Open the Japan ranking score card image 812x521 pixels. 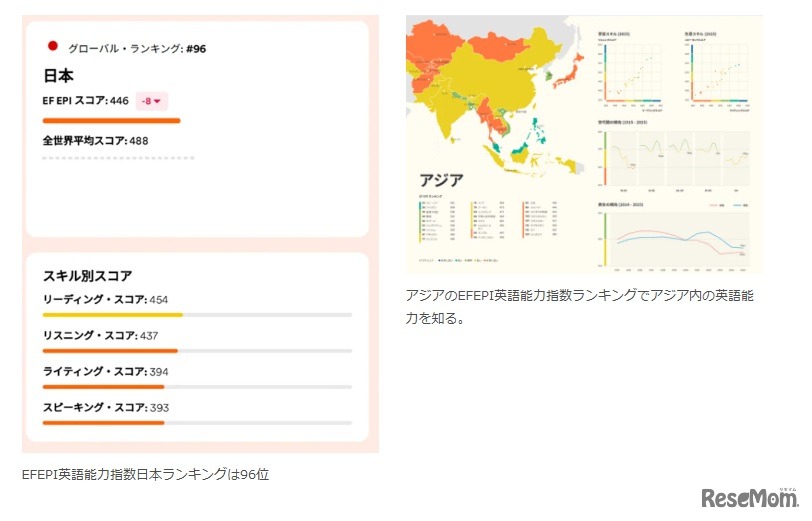[x=200, y=234]
